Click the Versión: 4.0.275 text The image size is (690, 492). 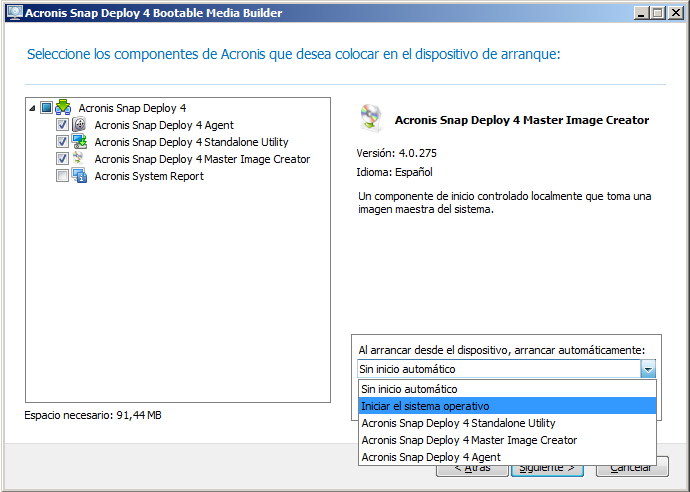pos(396,153)
